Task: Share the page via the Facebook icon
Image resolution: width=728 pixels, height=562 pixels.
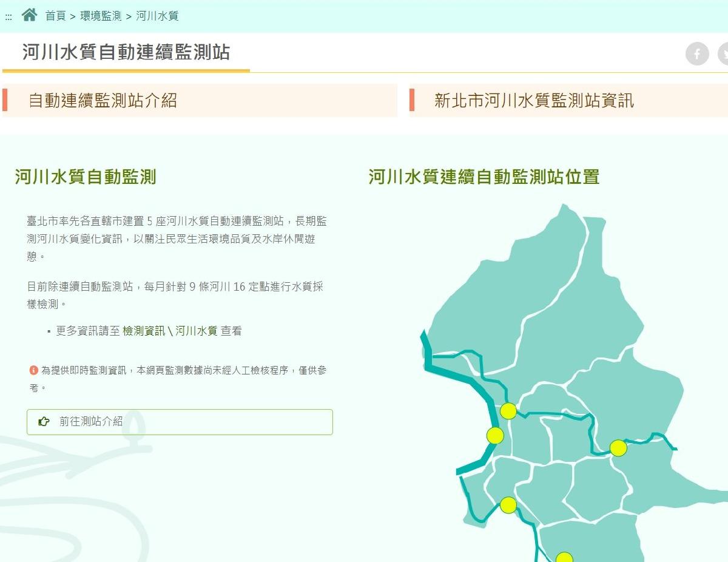Action: coord(697,54)
